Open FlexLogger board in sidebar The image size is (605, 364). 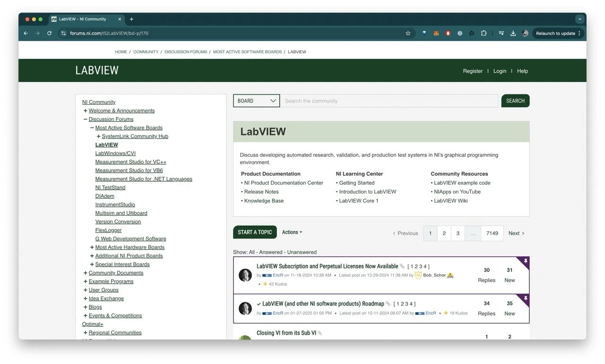108,230
